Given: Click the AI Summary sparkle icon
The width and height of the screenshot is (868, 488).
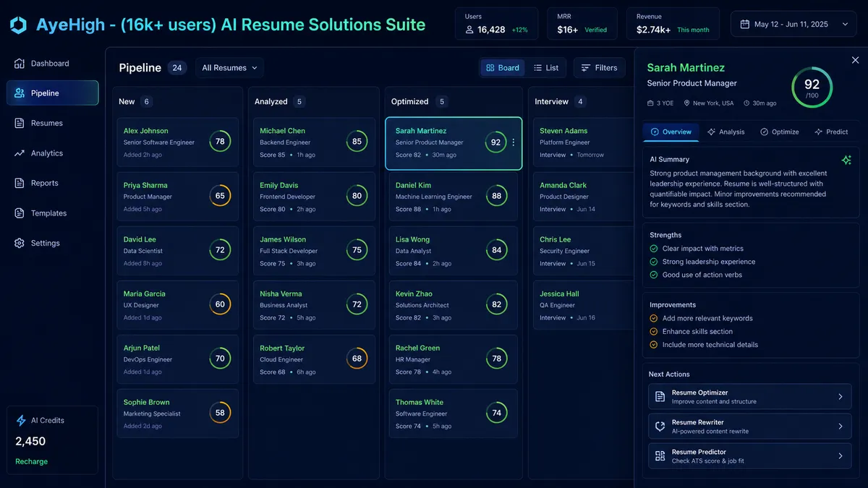Looking at the screenshot, I should click(x=846, y=160).
